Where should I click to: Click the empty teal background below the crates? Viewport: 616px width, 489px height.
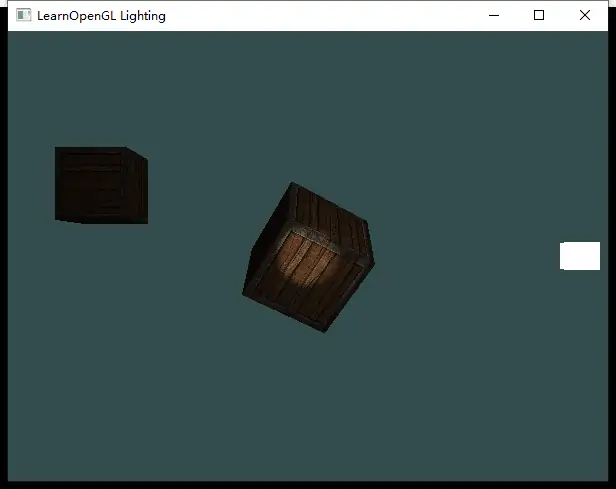tap(300, 420)
